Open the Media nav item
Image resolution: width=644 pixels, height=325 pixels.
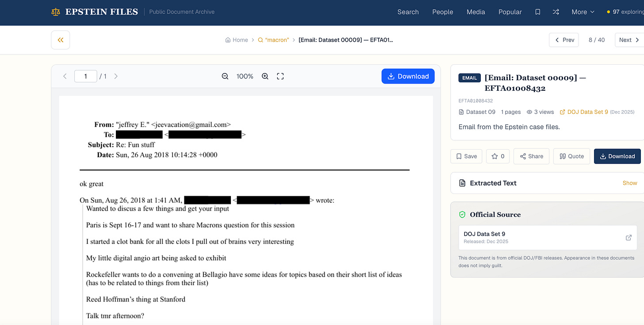pos(476,12)
